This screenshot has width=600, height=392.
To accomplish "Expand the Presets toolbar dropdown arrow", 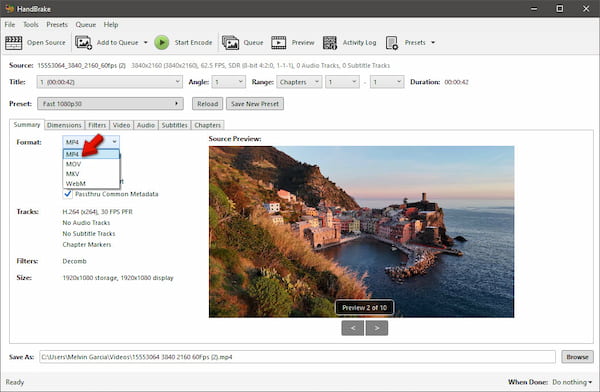I will pyautogui.click(x=433, y=42).
